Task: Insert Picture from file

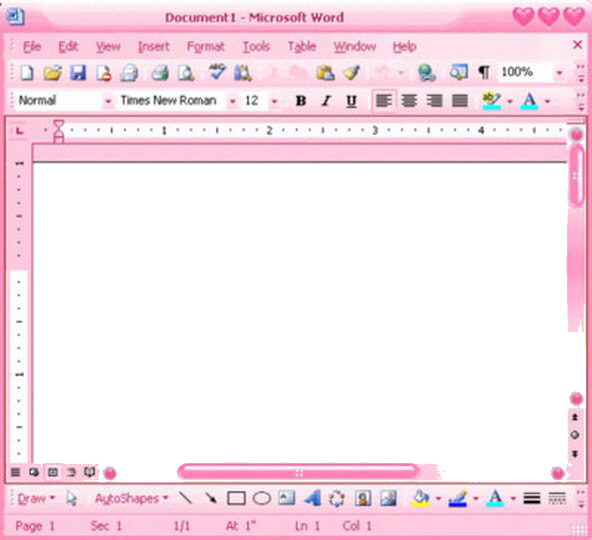Action: [388, 498]
